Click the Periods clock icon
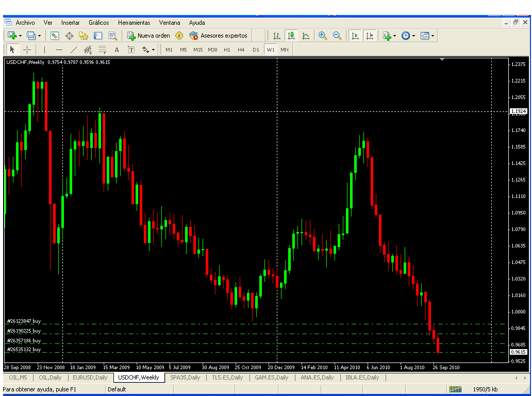Image resolution: width=532 pixels, height=396 pixels. (406, 36)
